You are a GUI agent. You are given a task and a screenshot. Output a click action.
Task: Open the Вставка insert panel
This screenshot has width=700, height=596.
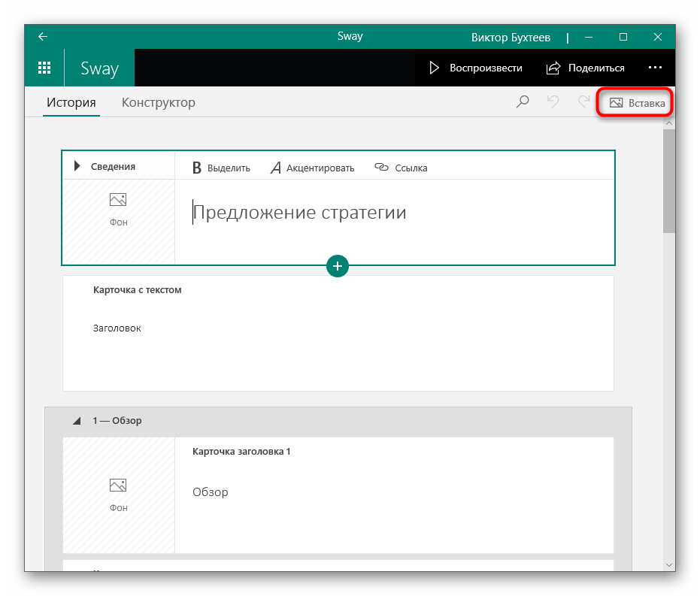(x=636, y=103)
